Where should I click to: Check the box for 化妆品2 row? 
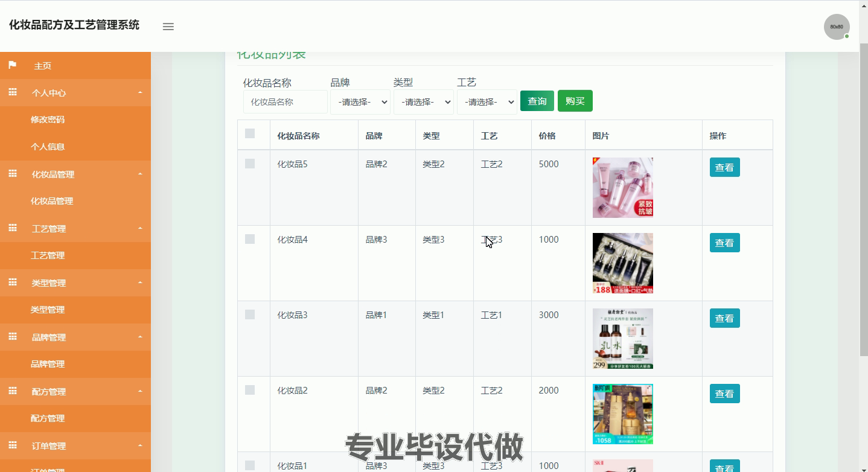pos(250,390)
